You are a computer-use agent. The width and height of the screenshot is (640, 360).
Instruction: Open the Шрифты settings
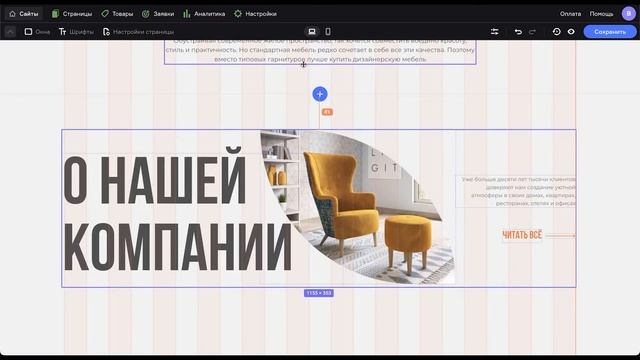pos(76,31)
